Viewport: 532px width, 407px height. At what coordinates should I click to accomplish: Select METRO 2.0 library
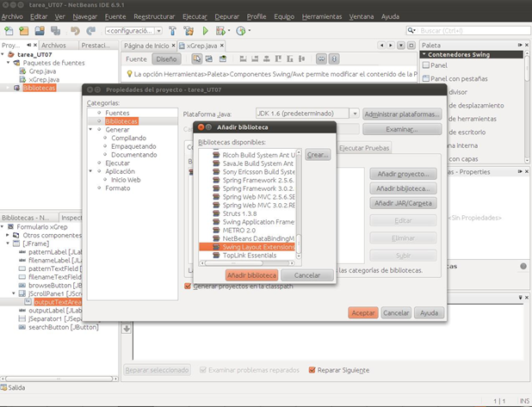tap(238, 231)
